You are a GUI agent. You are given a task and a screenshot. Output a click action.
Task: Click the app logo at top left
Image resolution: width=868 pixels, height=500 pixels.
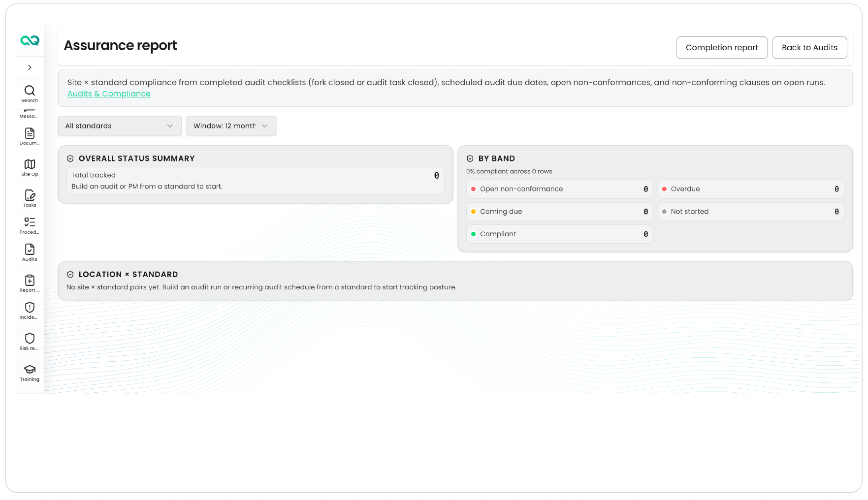pos(30,41)
